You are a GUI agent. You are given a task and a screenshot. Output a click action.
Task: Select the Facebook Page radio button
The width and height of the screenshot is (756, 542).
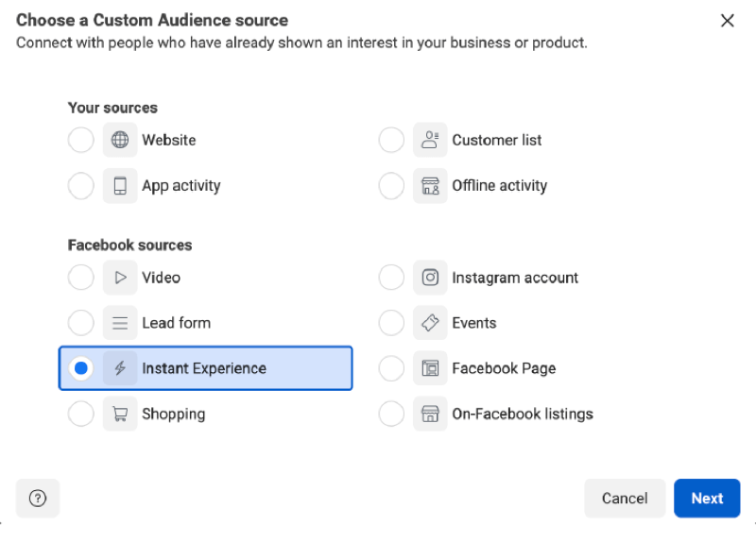pos(391,368)
